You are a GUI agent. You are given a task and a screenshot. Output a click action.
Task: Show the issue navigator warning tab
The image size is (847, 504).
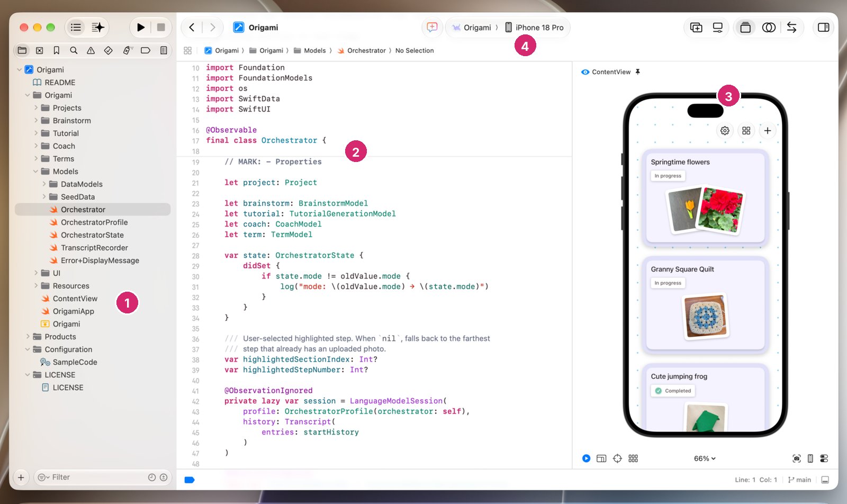pyautogui.click(x=91, y=50)
